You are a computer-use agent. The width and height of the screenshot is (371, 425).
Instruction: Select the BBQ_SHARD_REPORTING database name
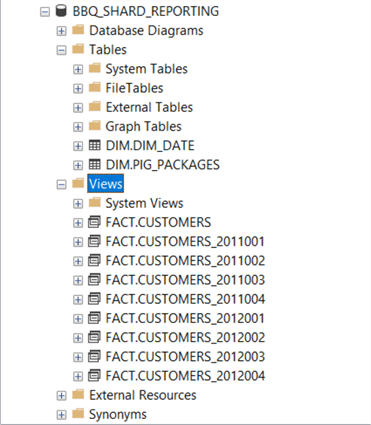point(146,12)
